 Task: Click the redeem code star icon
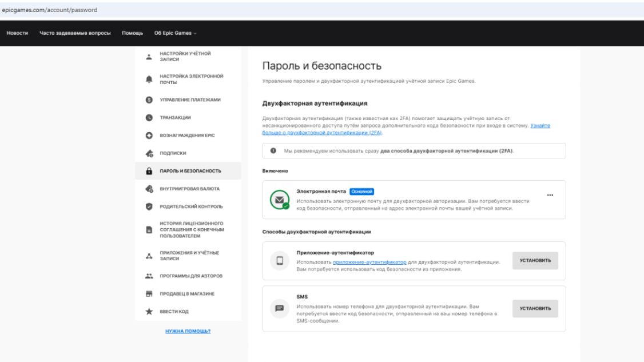point(149,312)
